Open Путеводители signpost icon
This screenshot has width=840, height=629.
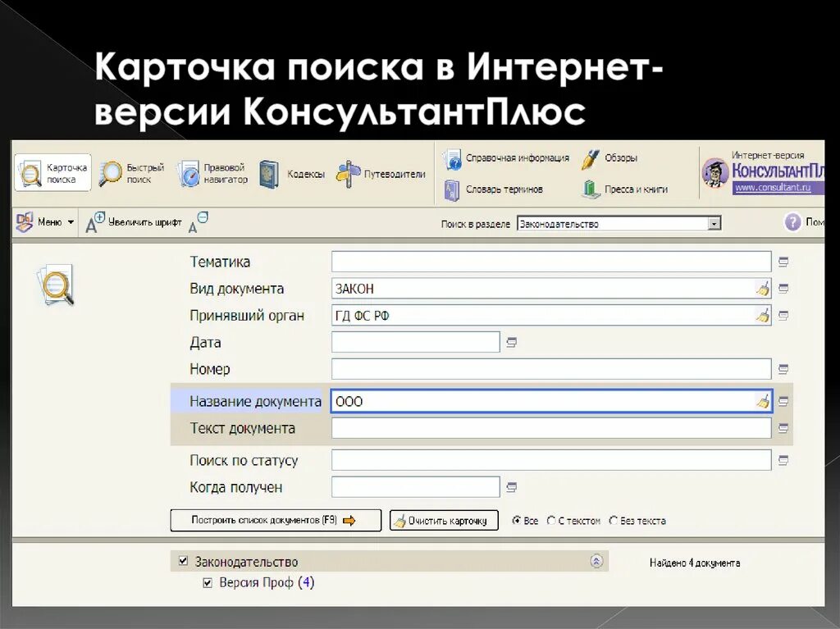348,174
